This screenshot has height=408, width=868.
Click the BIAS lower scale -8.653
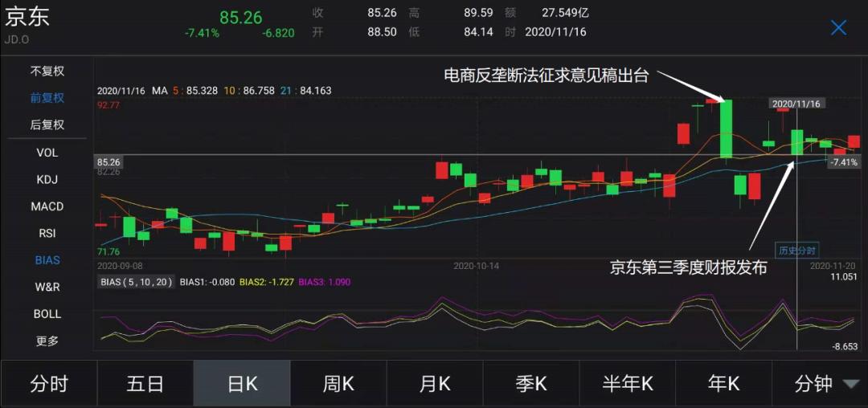(x=845, y=346)
